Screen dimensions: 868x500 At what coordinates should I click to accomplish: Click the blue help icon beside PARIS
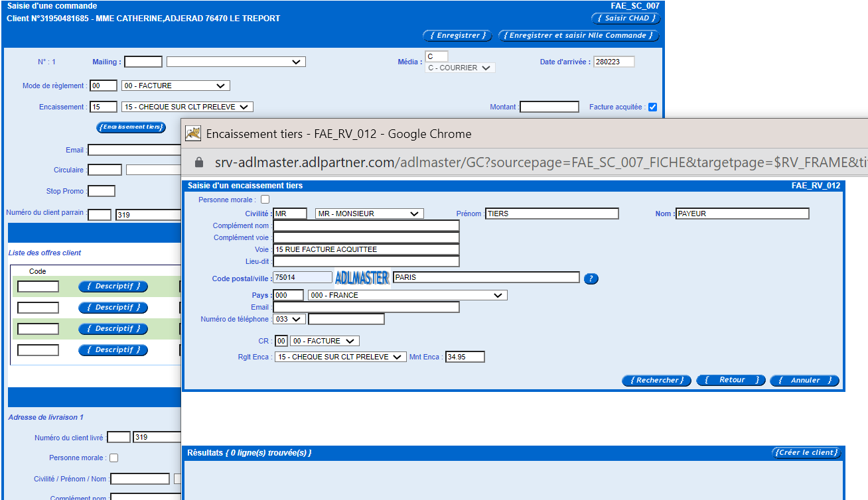click(x=591, y=279)
